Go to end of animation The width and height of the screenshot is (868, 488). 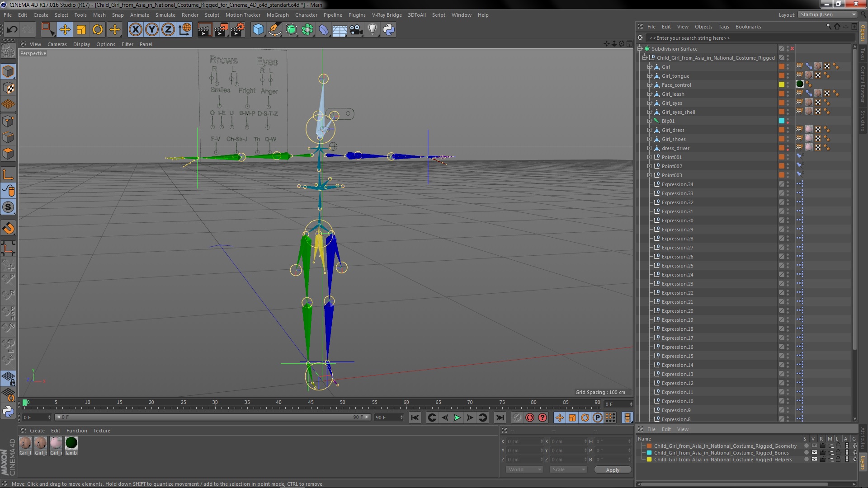pos(500,418)
